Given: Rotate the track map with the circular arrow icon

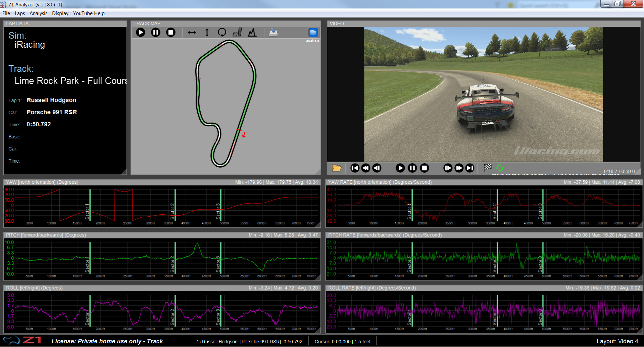Looking at the screenshot, I should coord(222,32).
